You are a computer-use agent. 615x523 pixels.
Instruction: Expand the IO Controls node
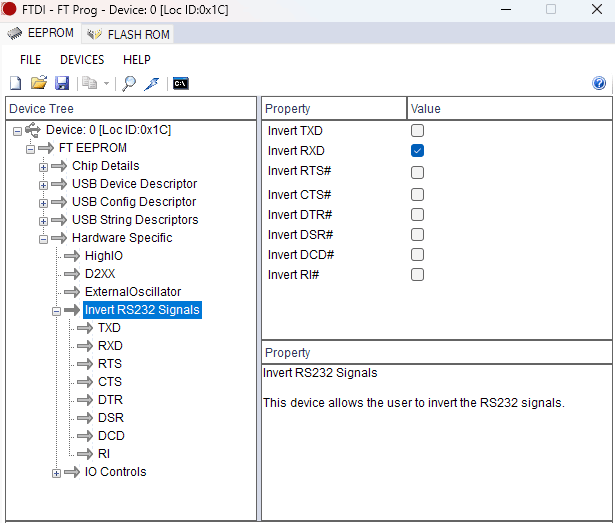click(56, 473)
